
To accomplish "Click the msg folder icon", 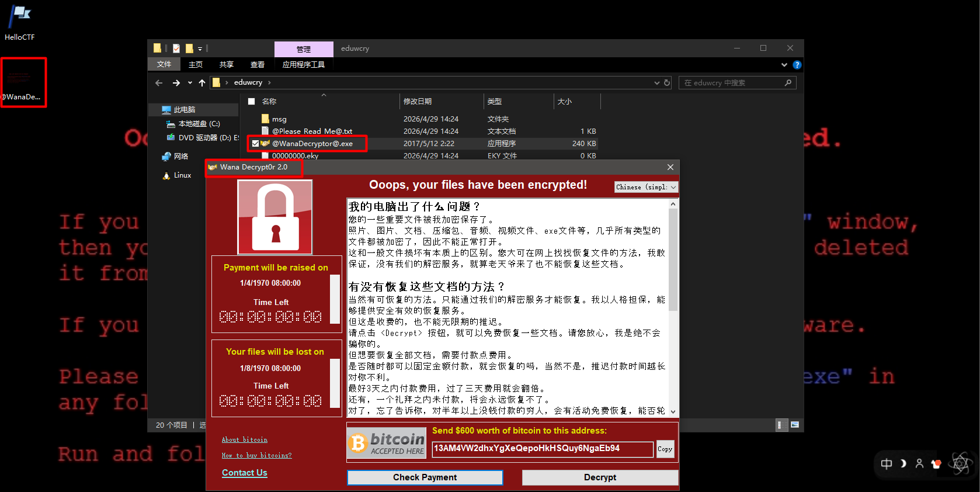I will [x=265, y=119].
